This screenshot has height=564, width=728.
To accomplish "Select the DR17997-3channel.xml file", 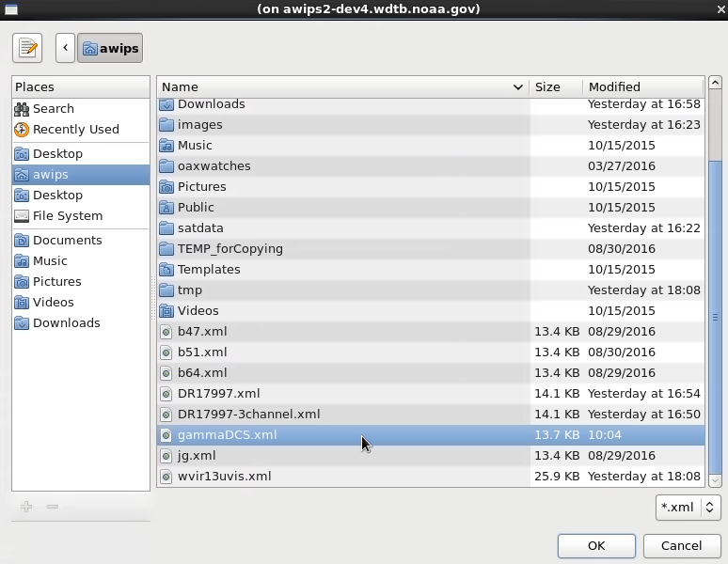I will pyautogui.click(x=431, y=415).
